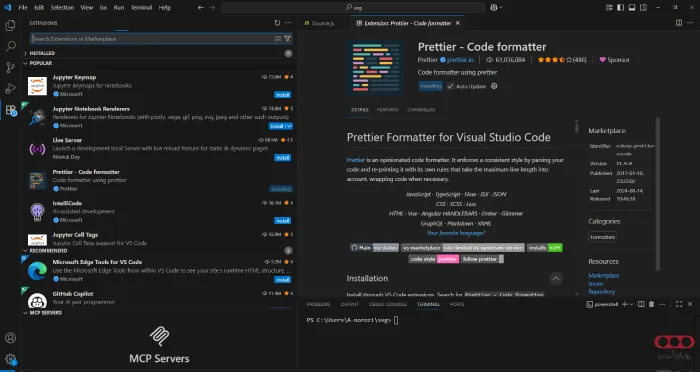Open the Selection menu

(x=62, y=8)
